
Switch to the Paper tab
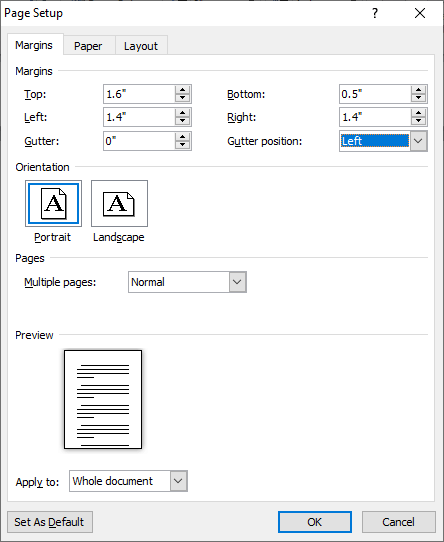pos(88,46)
